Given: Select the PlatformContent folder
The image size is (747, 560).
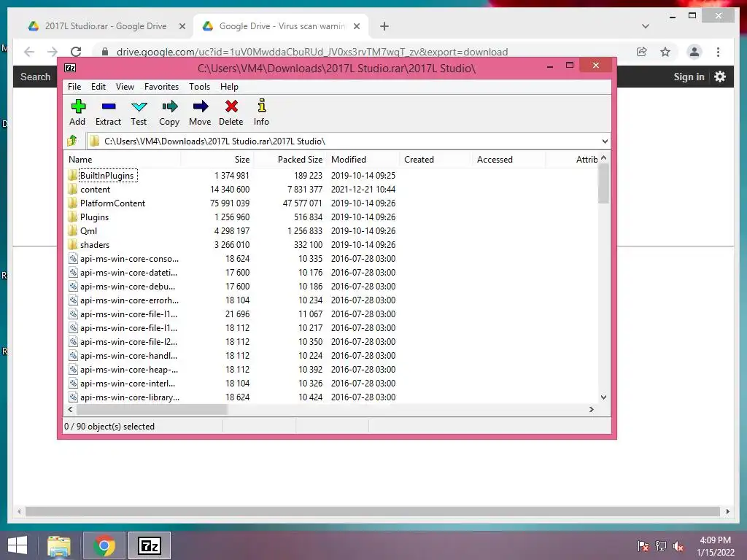Looking at the screenshot, I should pos(112,203).
